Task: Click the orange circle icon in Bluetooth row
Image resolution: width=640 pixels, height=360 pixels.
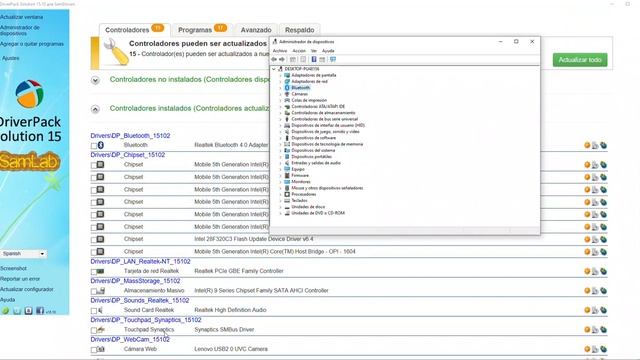Action: pyautogui.click(x=587, y=145)
